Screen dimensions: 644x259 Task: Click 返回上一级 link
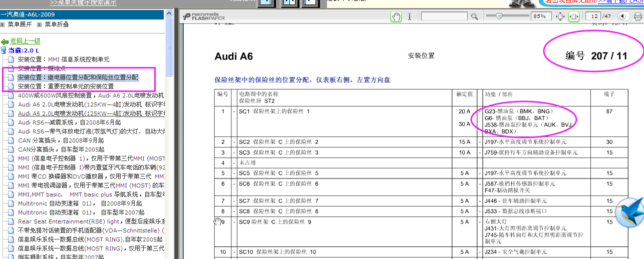click(25, 41)
